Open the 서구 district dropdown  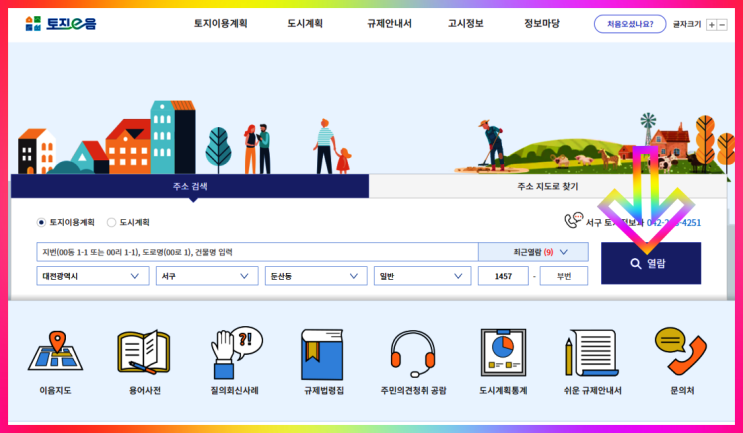tap(207, 276)
